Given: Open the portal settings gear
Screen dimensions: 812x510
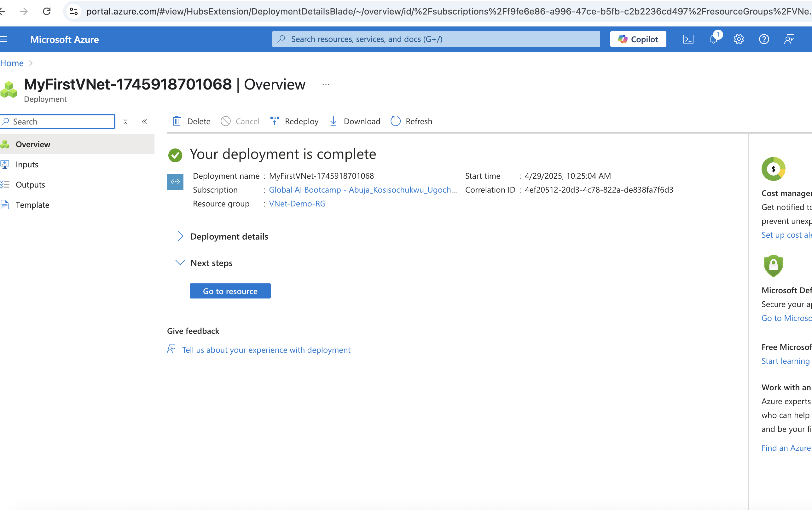Looking at the screenshot, I should [739, 39].
